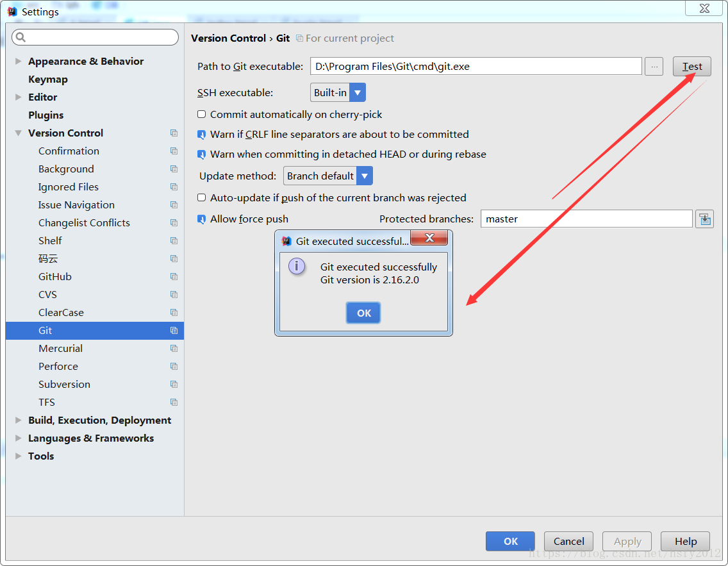The height and width of the screenshot is (566, 728).
Task: Click the Cancel button
Action: 569,542
